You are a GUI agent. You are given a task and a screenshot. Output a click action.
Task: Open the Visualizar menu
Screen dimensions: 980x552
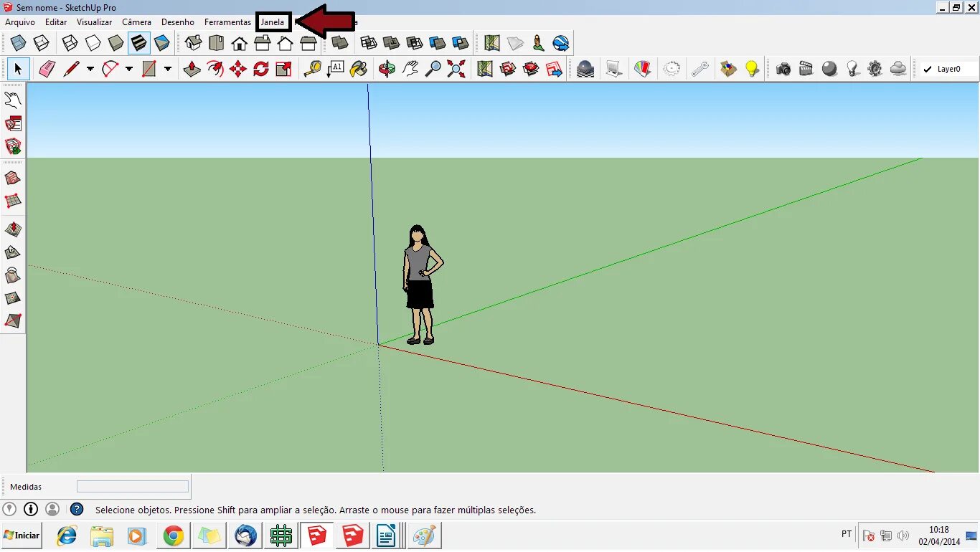click(x=95, y=22)
